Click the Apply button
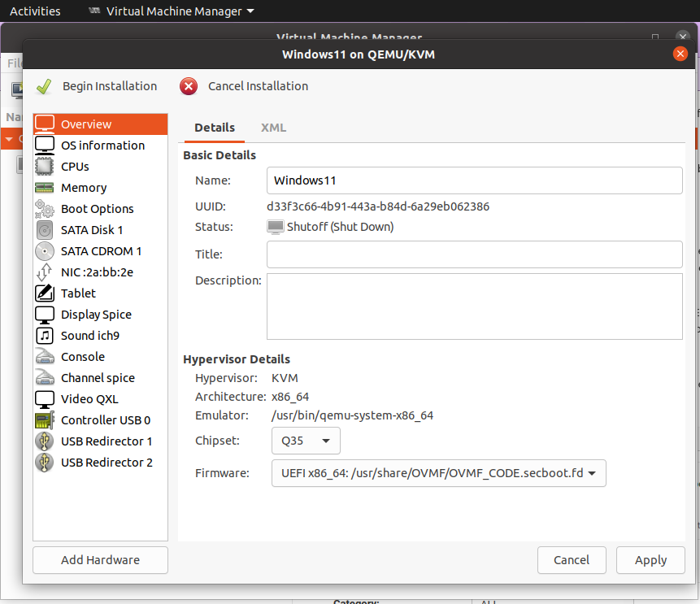700x604 pixels. click(650, 560)
